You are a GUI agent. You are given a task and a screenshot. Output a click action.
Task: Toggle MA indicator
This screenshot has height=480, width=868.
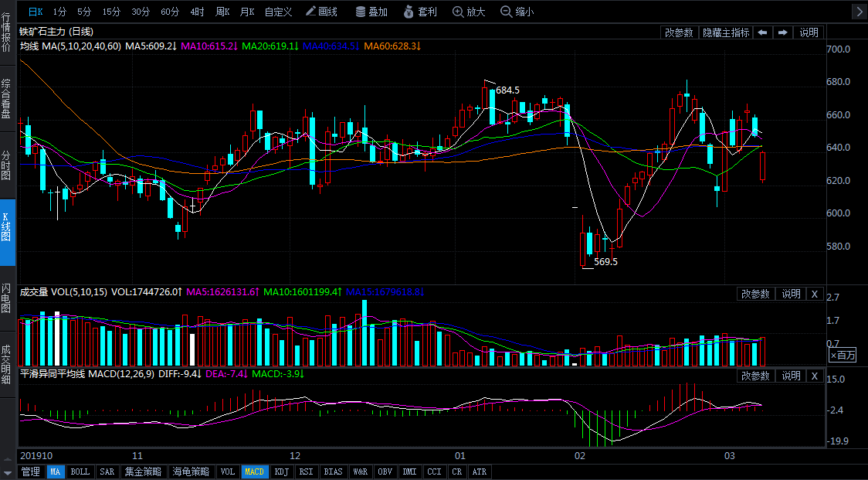pos(56,471)
